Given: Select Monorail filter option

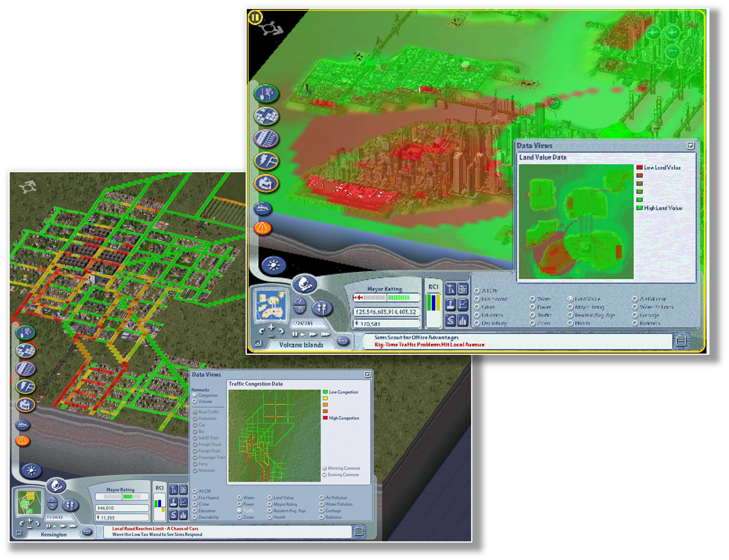Looking at the screenshot, I should point(204,470).
